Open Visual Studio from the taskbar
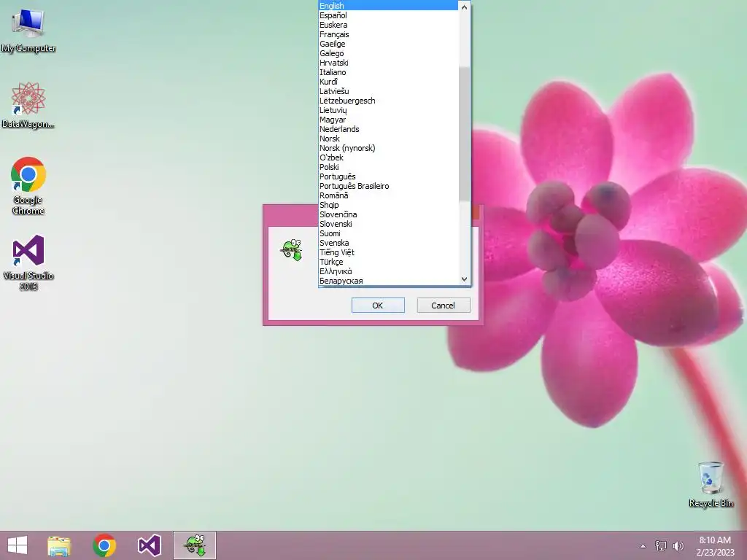 (x=149, y=545)
